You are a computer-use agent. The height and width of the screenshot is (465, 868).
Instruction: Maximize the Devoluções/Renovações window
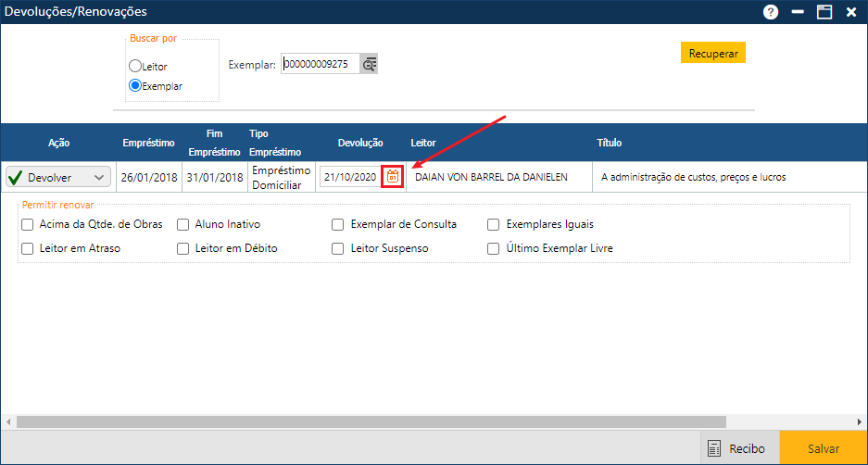pyautogui.click(x=824, y=12)
